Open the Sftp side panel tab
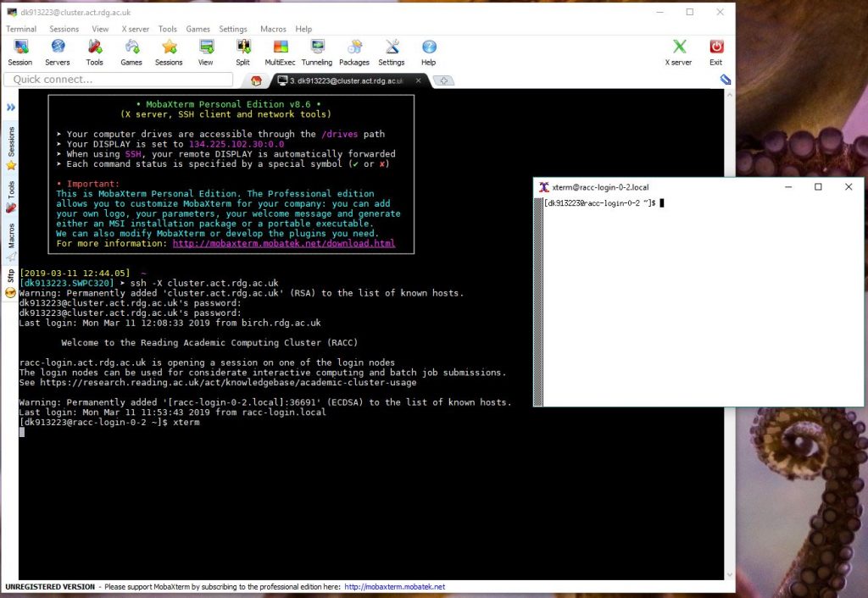This screenshot has width=868, height=598. tap(11, 278)
